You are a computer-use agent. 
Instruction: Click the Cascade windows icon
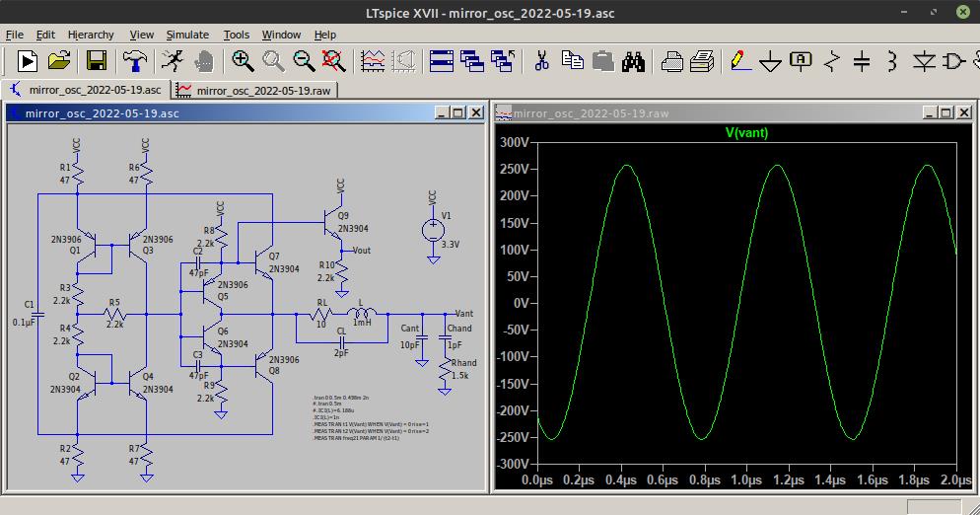point(472,61)
